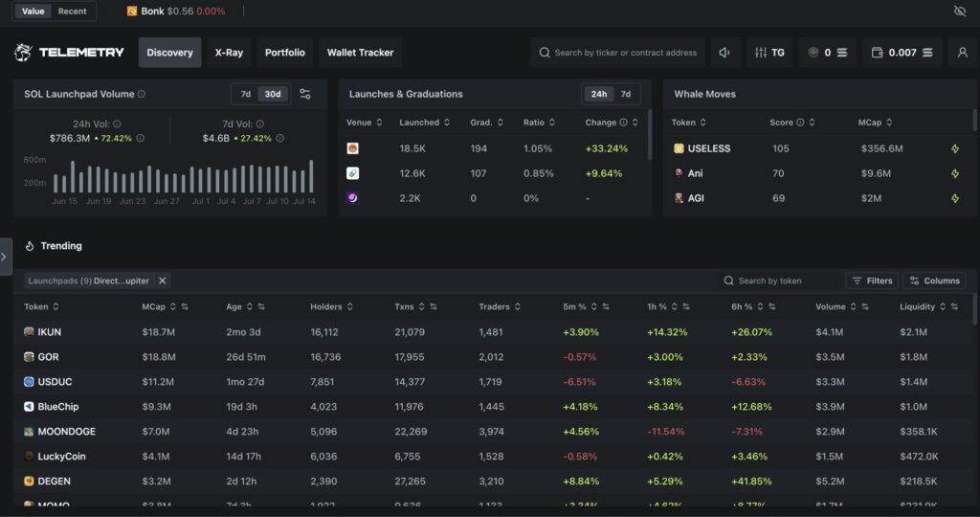Click the info icon beside 7d Vol

pyautogui.click(x=260, y=124)
